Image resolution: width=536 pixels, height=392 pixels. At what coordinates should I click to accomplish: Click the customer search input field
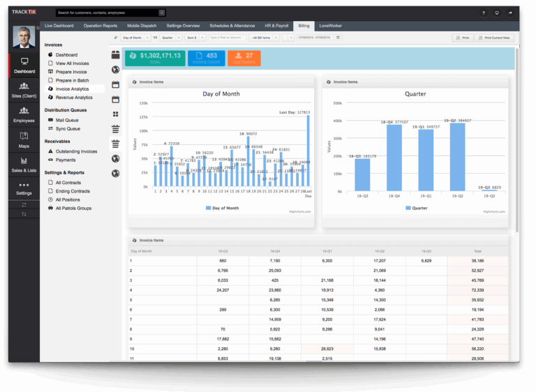coord(107,13)
